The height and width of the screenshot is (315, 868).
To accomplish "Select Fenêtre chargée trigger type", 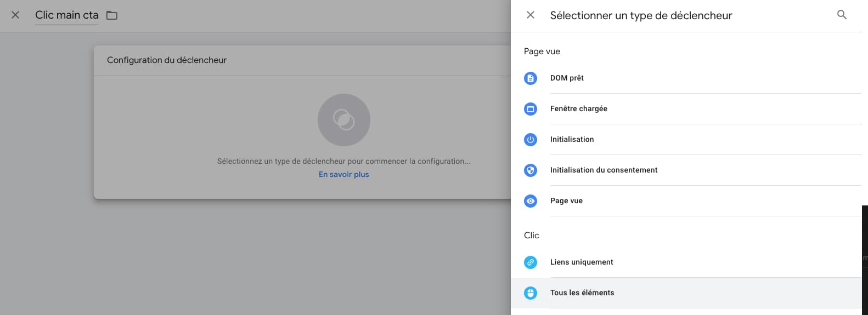I will click(x=686, y=109).
